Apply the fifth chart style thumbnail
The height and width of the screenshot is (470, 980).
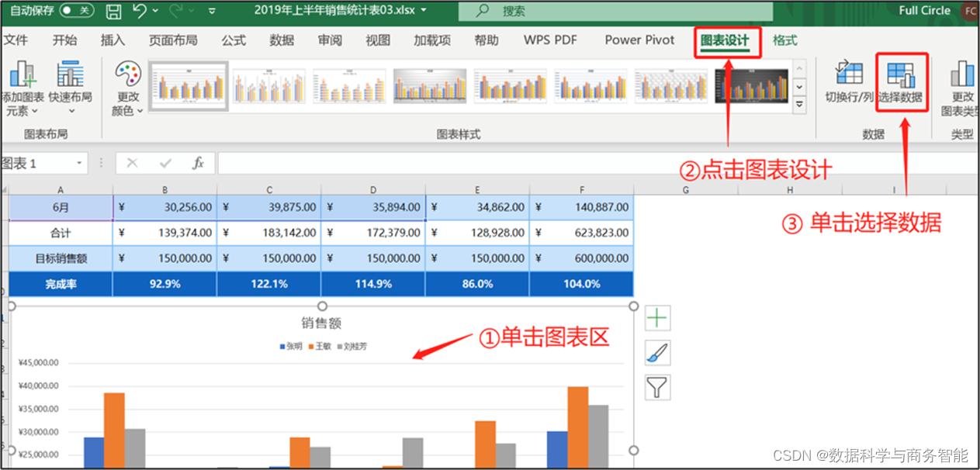tap(511, 85)
